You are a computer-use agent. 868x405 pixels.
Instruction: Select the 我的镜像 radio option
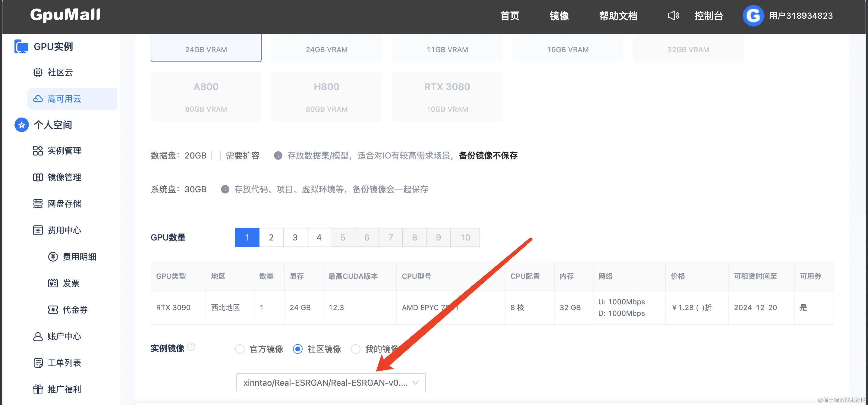coord(356,349)
